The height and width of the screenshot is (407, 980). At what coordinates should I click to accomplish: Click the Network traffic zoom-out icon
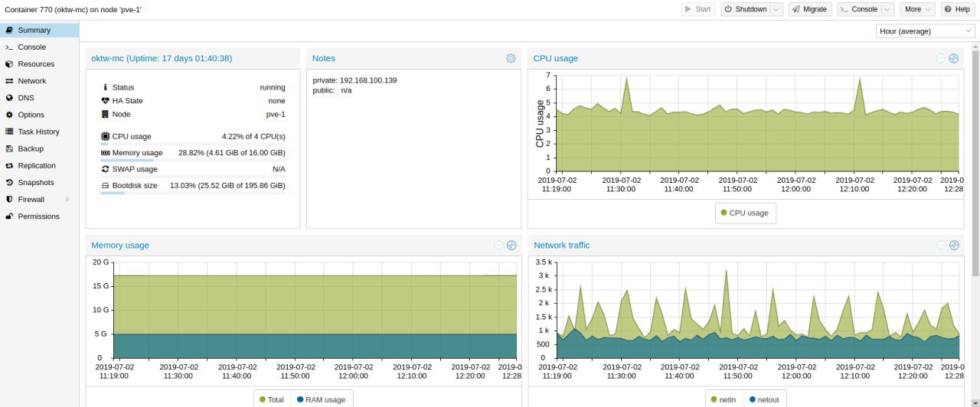click(941, 245)
